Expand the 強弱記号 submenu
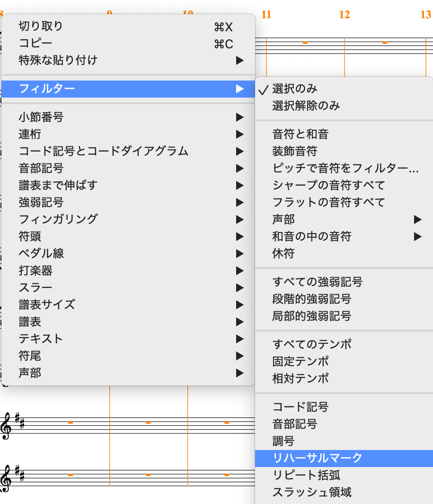Viewport: 433px width, 504px height. tap(41, 202)
